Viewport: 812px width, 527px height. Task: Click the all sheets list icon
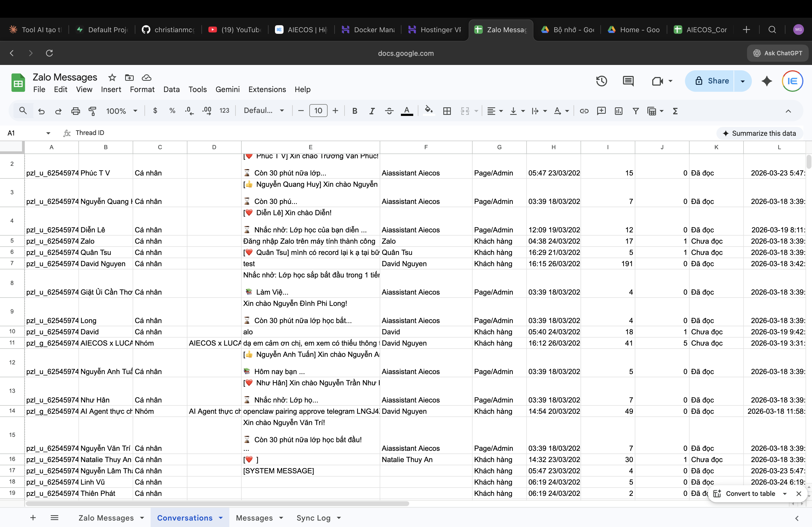pos(55,518)
